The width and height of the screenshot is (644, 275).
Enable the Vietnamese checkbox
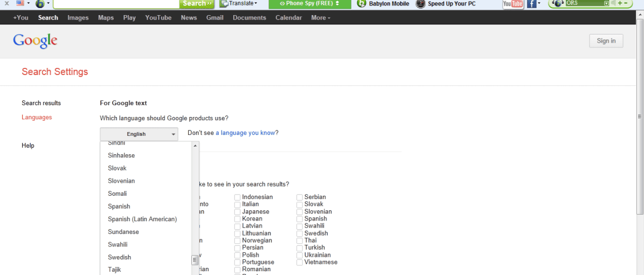coord(300,262)
